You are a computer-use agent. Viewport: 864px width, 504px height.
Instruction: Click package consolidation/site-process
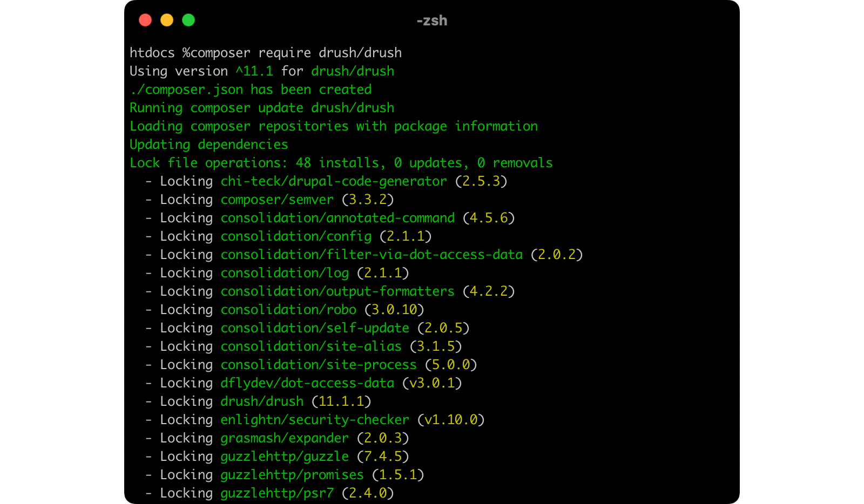coord(319,365)
